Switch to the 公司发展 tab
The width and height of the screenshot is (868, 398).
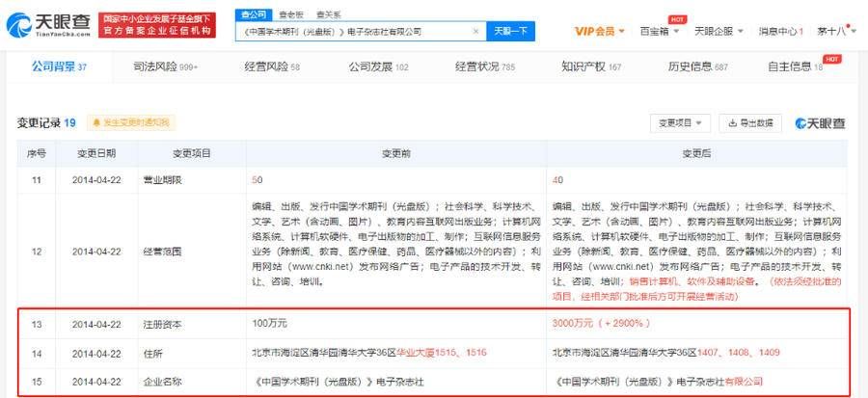[378, 67]
